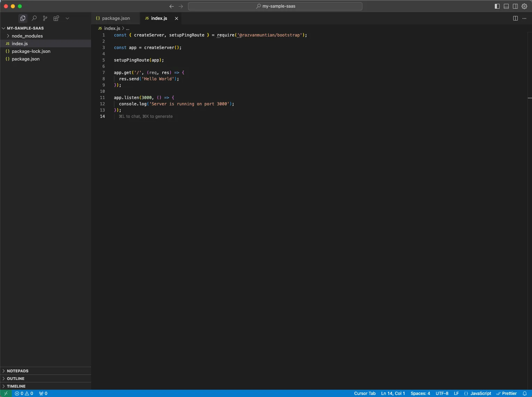Viewport: 532px width, 397px height.
Task: Click the errors and warnings indicator
Action: coord(24,394)
